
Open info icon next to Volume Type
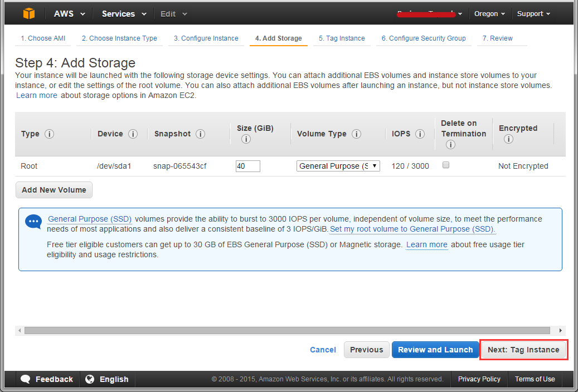(356, 134)
